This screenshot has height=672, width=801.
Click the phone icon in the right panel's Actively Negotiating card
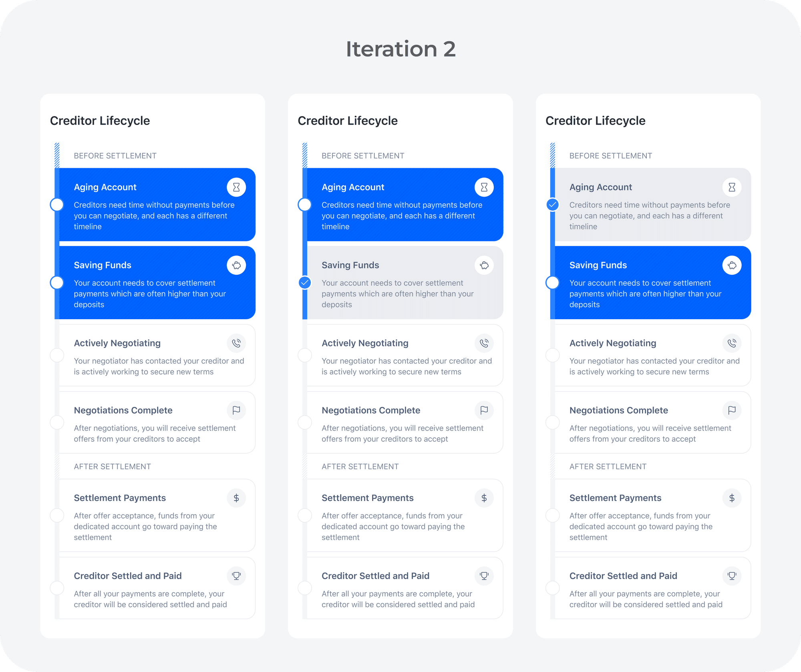point(732,343)
